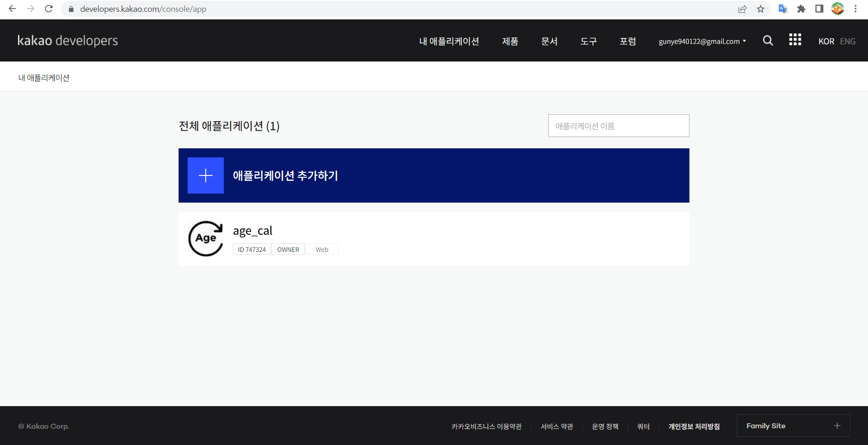Click the blue plus add icon
The height and width of the screenshot is (445, 868).
[x=206, y=175]
